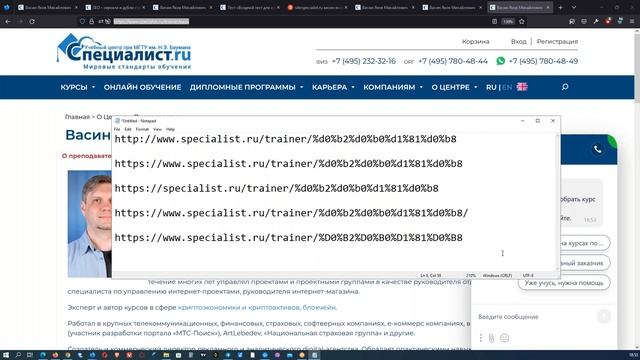Send the chat message with the arrow button

click(x=604, y=316)
